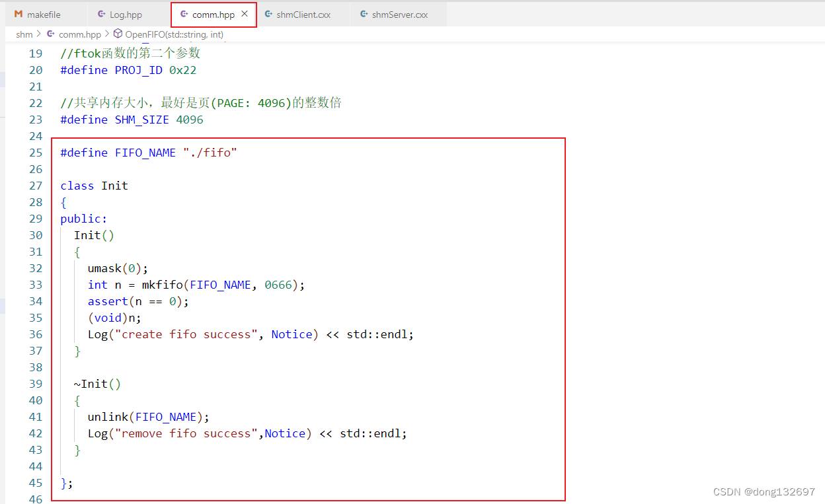Select the comm.hpp tab
This screenshot has height=504, width=825.
click(214, 15)
